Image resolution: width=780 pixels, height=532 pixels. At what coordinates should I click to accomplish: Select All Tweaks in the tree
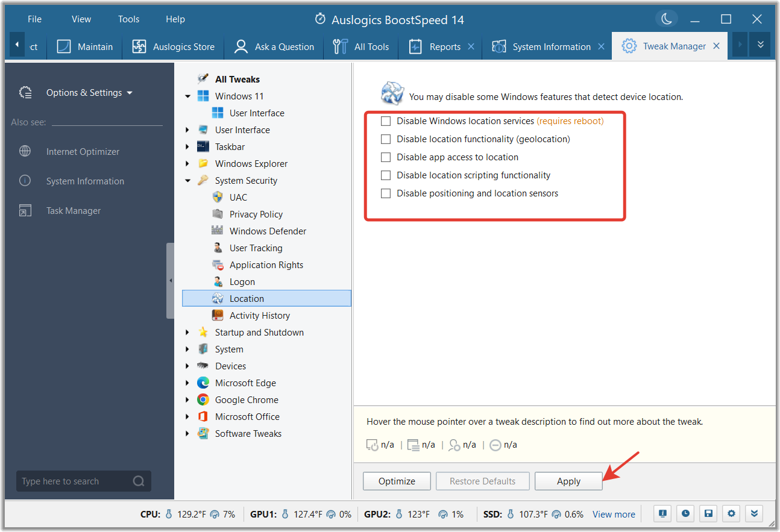[237, 79]
